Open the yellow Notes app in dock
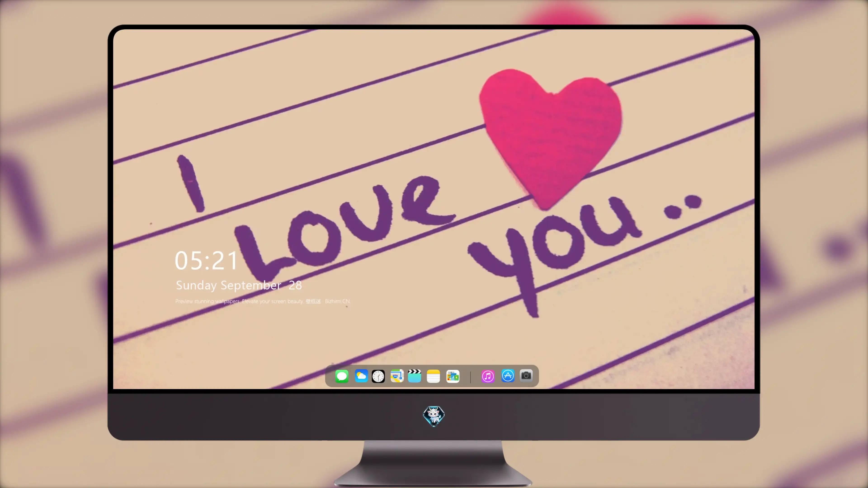The height and width of the screenshot is (488, 868). pos(433,376)
